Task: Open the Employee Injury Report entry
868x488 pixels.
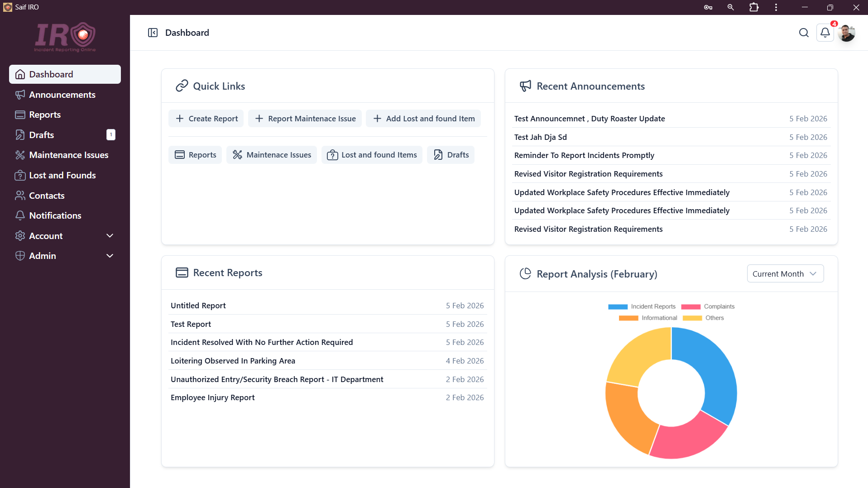Action: pos(212,397)
